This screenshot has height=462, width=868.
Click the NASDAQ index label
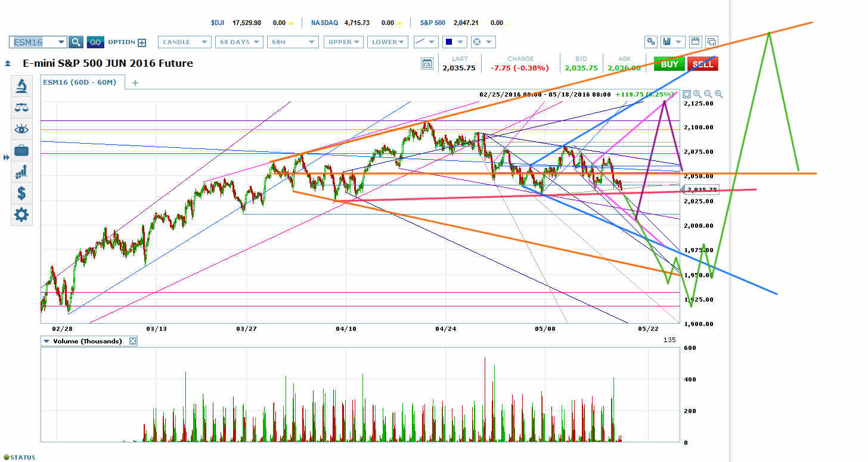coord(324,23)
